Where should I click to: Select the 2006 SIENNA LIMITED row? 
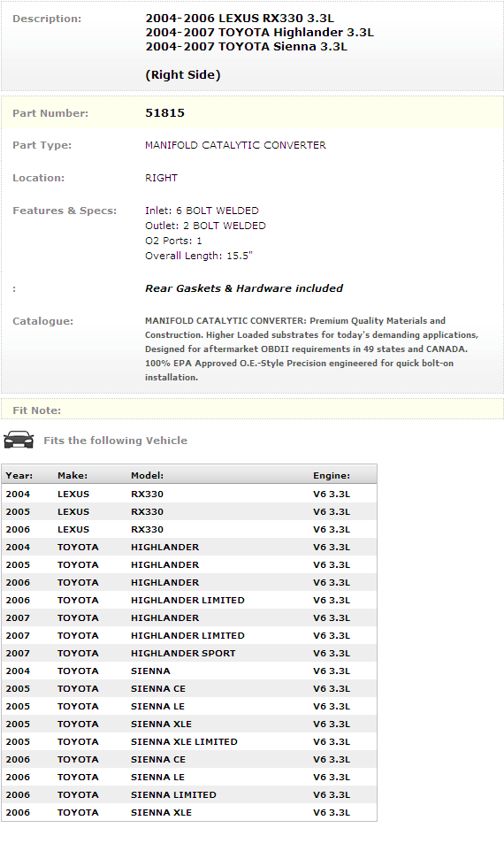point(189,795)
